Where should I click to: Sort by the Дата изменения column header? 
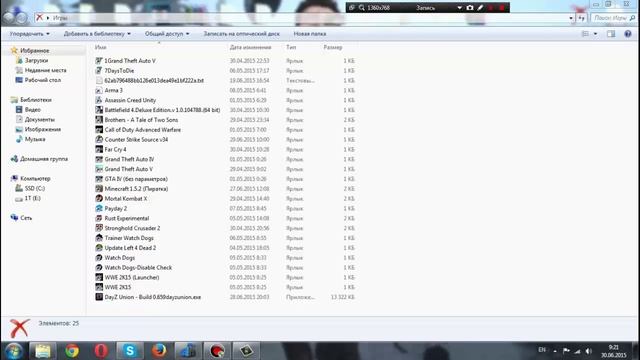coord(251,47)
